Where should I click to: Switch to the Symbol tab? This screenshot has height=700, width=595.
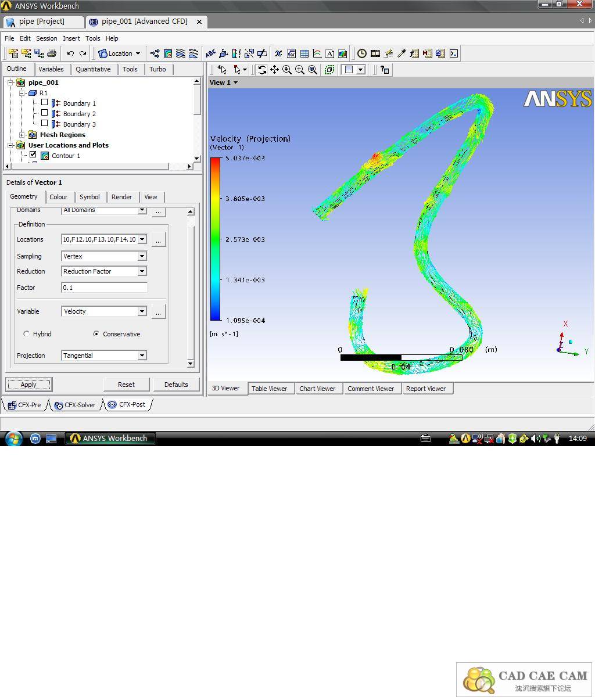click(89, 197)
